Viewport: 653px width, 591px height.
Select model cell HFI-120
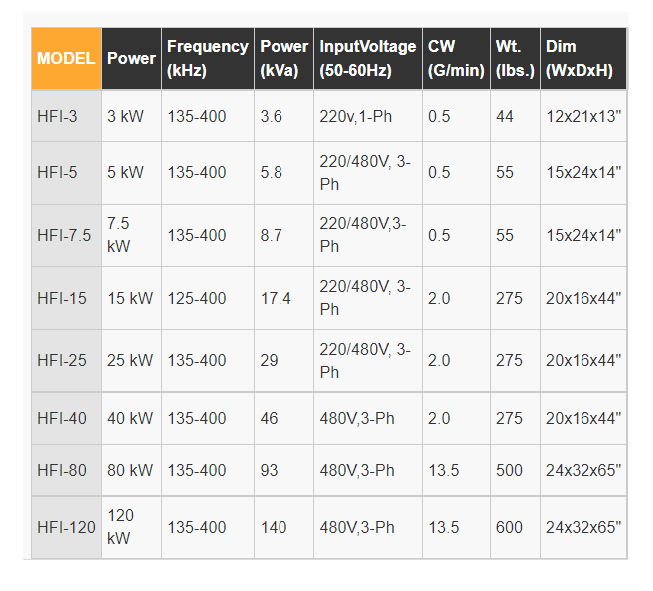coord(66,527)
